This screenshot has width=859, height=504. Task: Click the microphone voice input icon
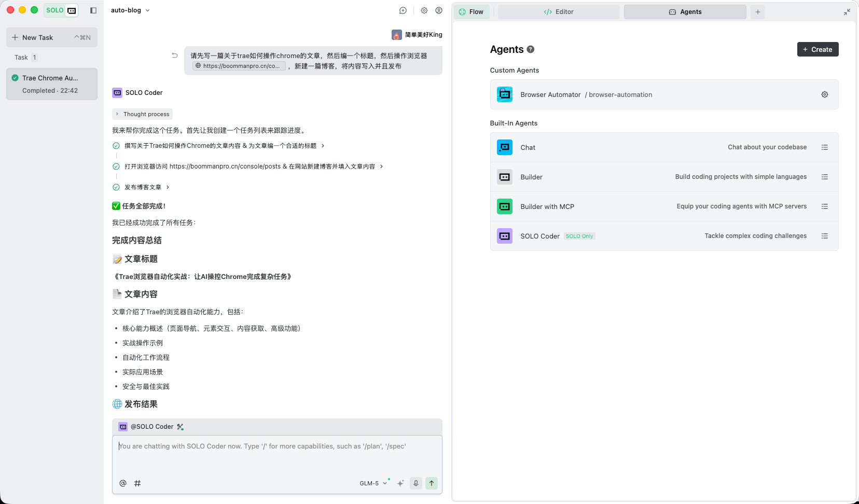[x=416, y=483]
